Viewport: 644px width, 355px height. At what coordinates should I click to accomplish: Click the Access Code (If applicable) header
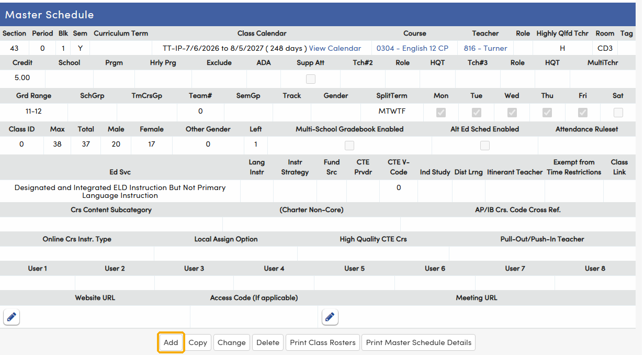pos(254,297)
